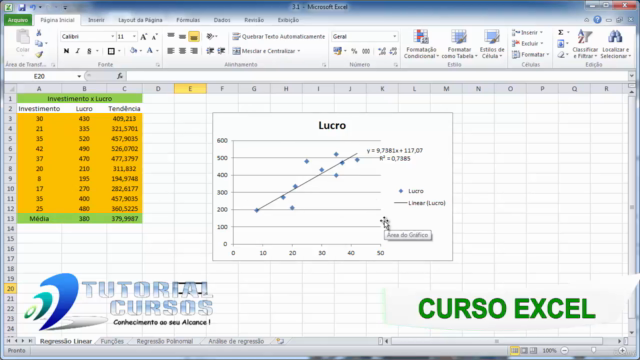Screen dimensions: 640x360
Task: Open the Mesclar e Centralizar dropdown arrow
Action: pos(299,51)
